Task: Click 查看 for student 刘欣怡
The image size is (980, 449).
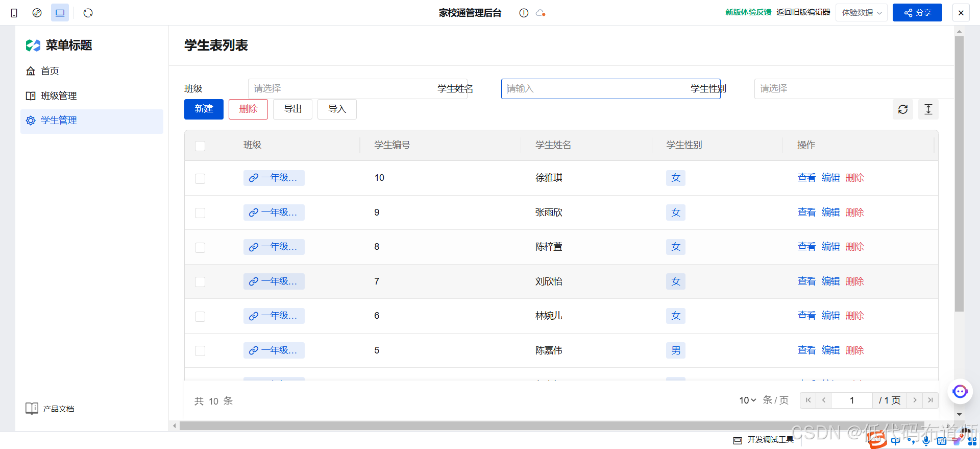Action: click(806, 281)
